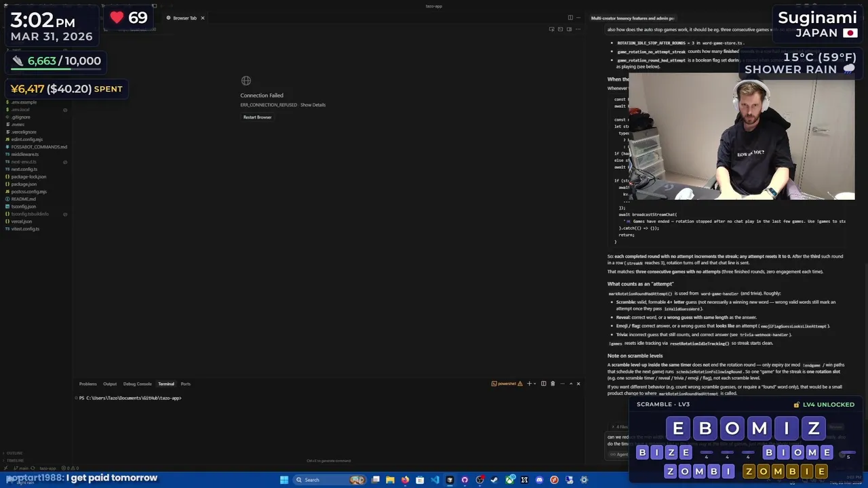868x488 pixels.
Task: Open the Multi-creator tenancy chat tab
Action: click(x=632, y=18)
